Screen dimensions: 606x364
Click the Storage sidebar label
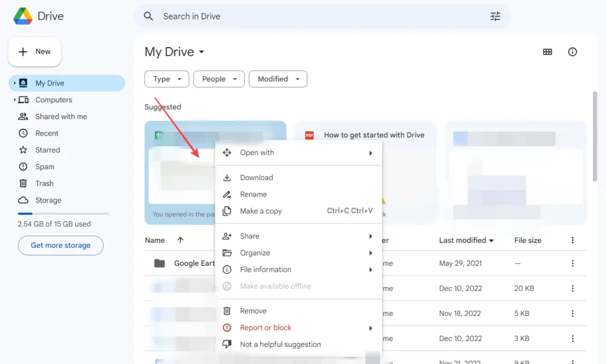tap(49, 200)
